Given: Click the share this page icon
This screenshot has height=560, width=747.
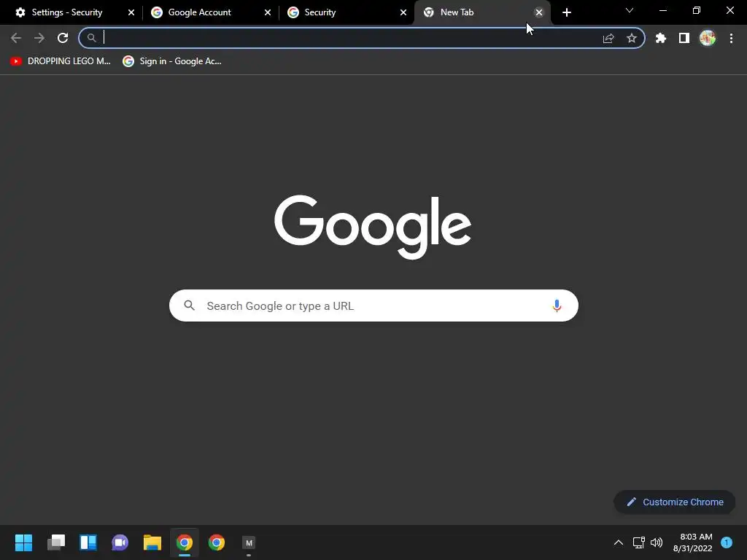Looking at the screenshot, I should [608, 38].
